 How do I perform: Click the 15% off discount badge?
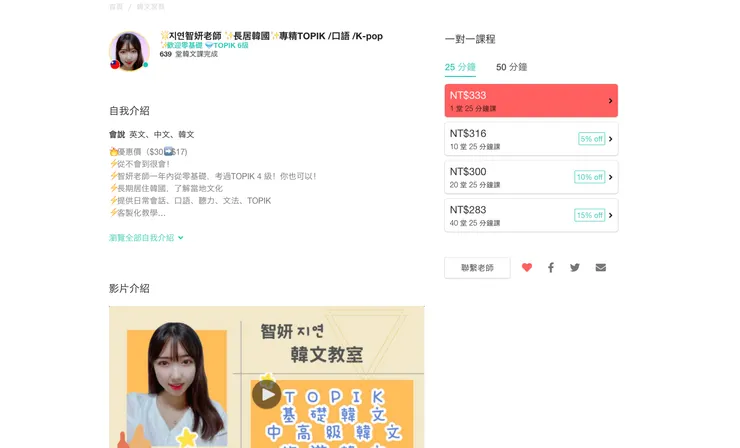[x=589, y=215]
